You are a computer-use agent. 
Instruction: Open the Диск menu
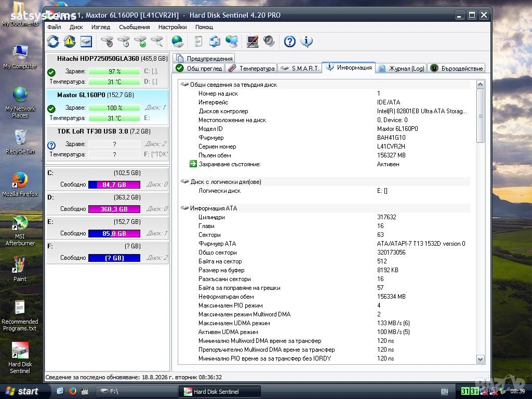point(76,27)
